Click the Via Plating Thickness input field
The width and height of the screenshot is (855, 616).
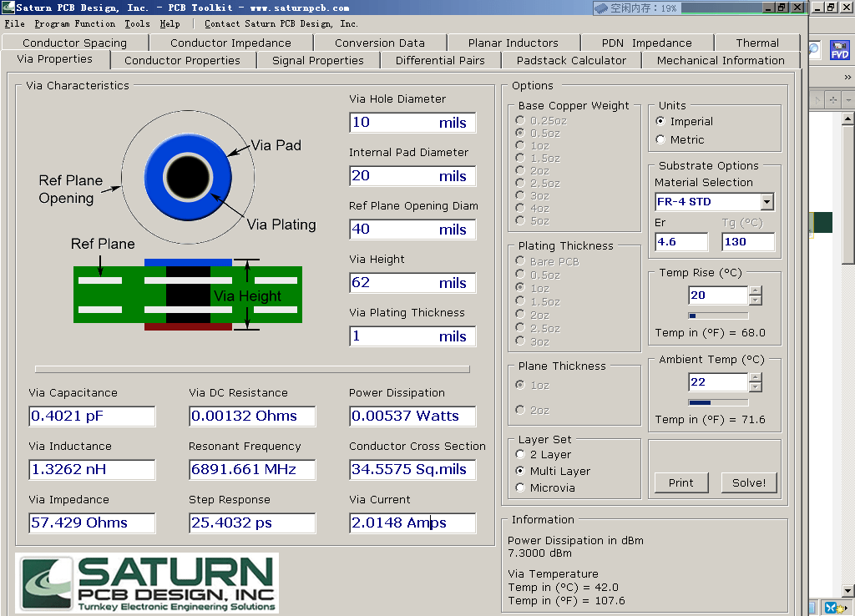pos(412,336)
